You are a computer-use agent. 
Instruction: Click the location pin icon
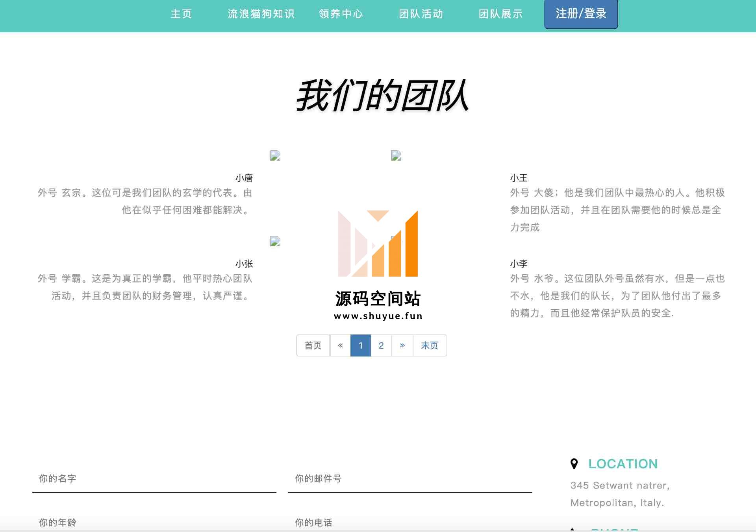tap(574, 464)
